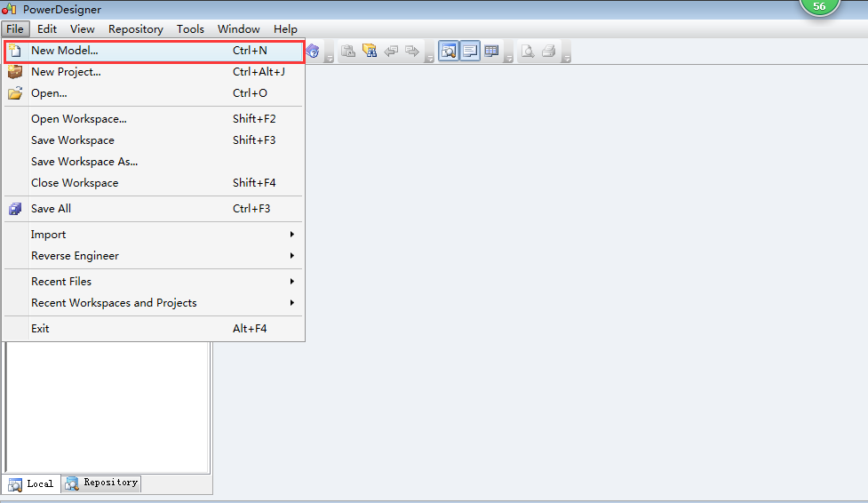Click the print preview toolbar icon
Image resolution: width=868 pixels, height=503 pixels.
pyautogui.click(x=528, y=51)
